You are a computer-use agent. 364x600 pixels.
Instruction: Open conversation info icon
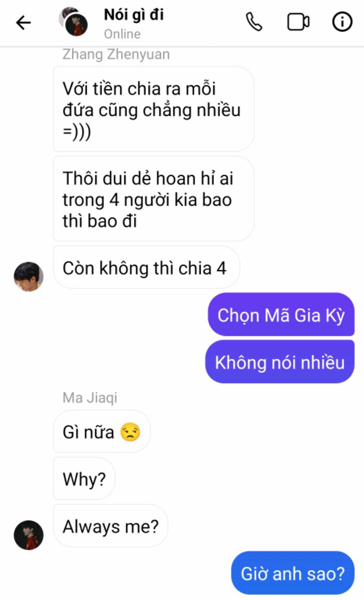pos(342,22)
